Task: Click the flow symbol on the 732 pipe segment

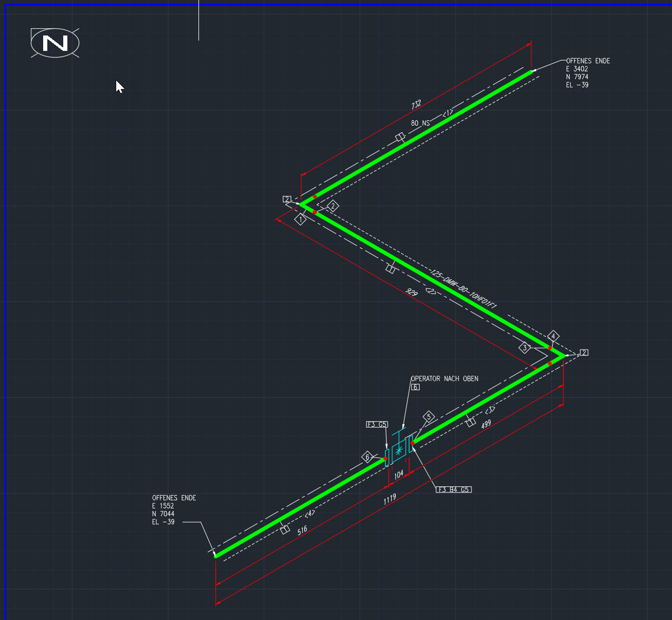Action: pos(400,136)
